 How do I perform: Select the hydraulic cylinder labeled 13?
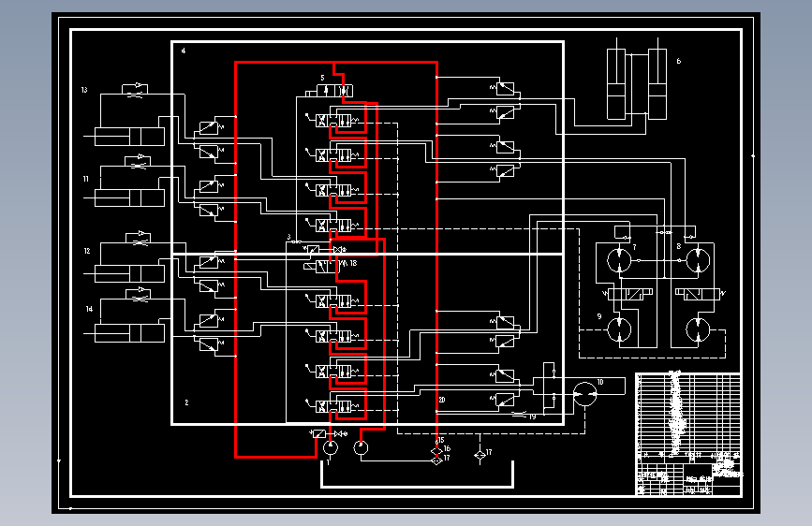coord(129,137)
